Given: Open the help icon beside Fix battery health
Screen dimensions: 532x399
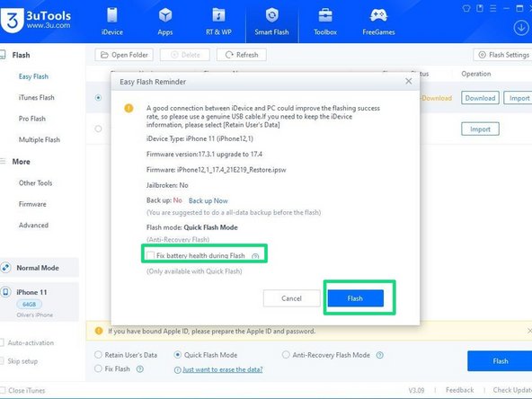Looking at the screenshot, I should coord(255,256).
